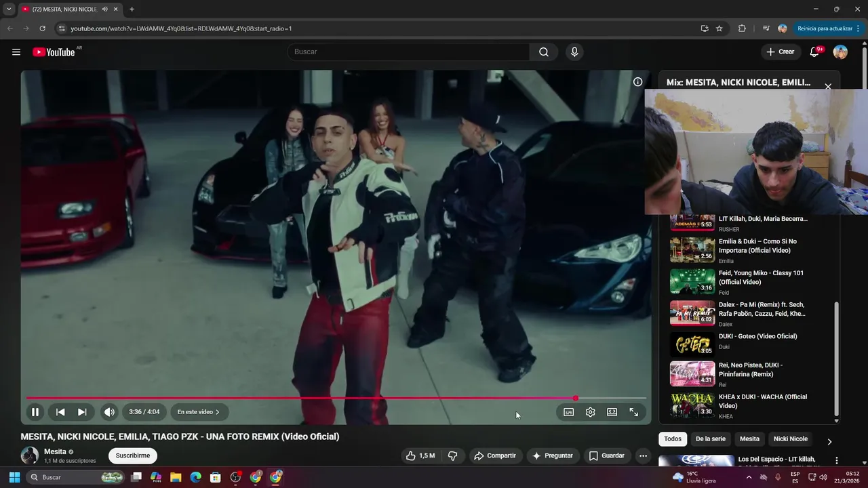The width and height of the screenshot is (868, 488).
Task: Bookmark this page with star icon
Action: point(719,28)
